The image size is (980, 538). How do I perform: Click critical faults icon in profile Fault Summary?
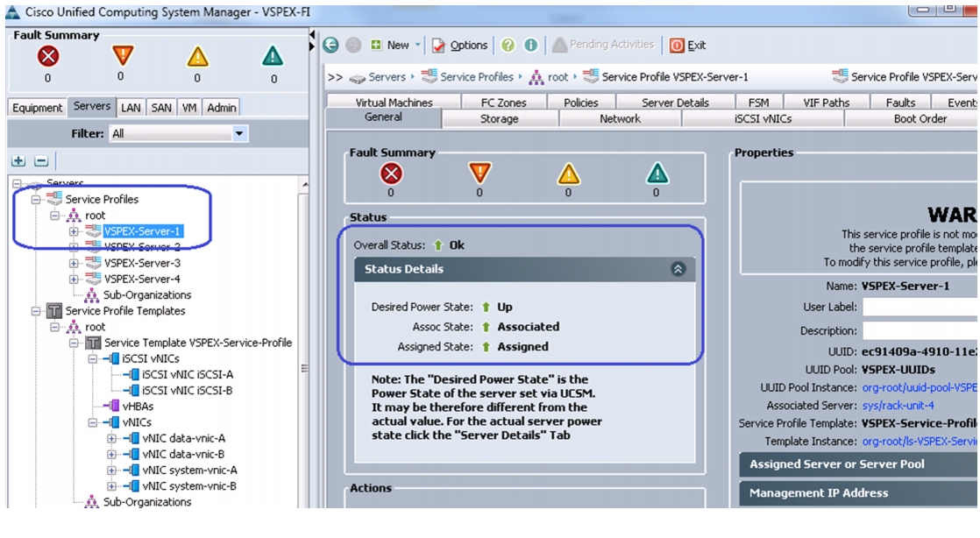(391, 173)
